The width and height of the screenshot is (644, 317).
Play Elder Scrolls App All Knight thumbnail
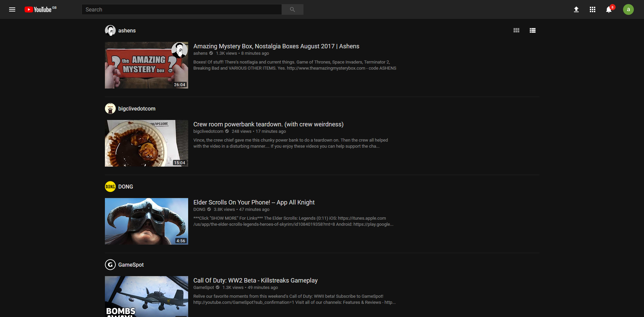147,221
